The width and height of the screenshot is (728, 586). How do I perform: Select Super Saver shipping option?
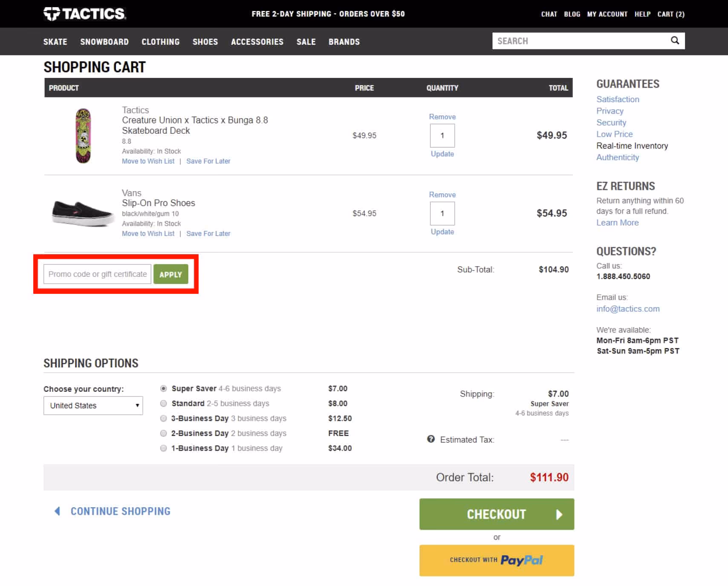[x=163, y=388]
